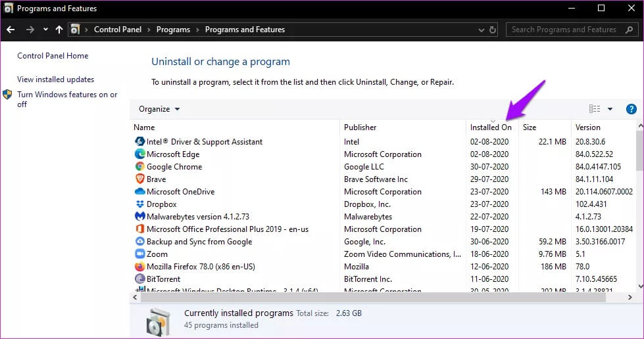Screen dimensions: 644x339
Task: Click the Control Panel icon in address bar
Action: tap(75, 30)
